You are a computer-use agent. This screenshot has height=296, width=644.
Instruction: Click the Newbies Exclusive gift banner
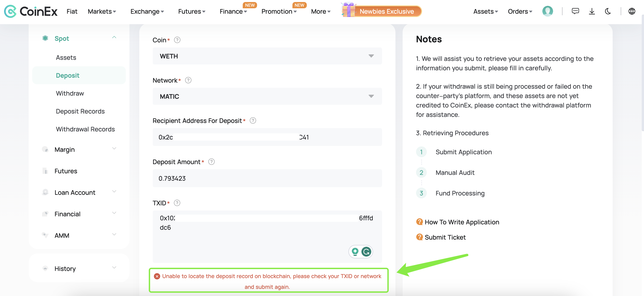coord(381,11)
